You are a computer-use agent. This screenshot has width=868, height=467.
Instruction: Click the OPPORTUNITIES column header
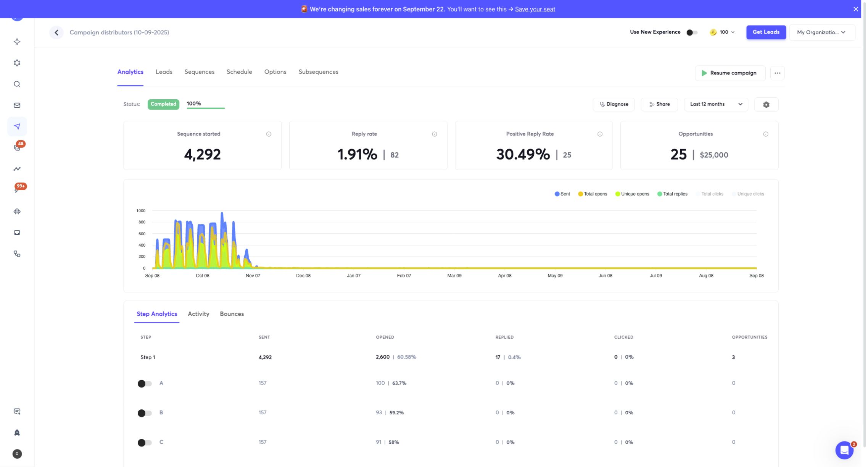coord(749,337)
